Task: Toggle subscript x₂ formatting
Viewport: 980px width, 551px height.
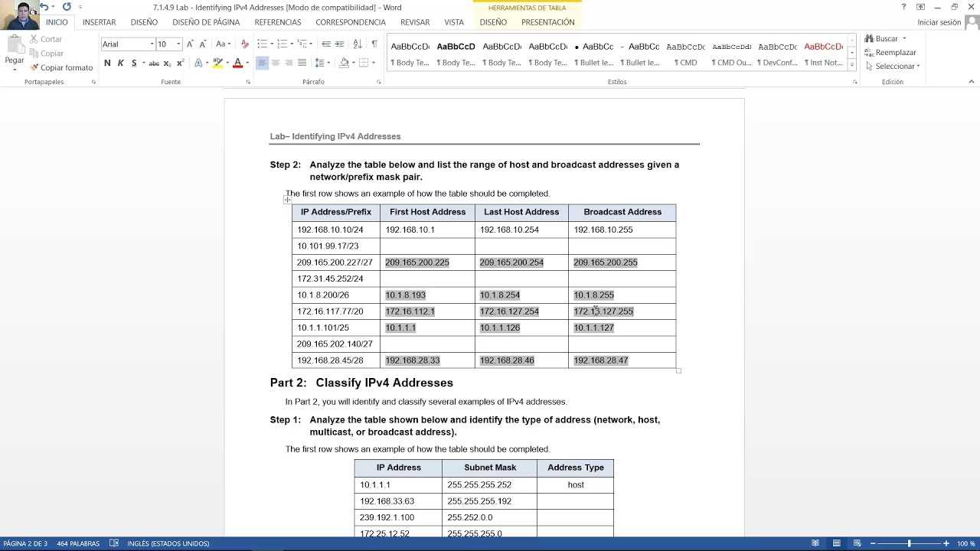Action: [x=168, y=63]
